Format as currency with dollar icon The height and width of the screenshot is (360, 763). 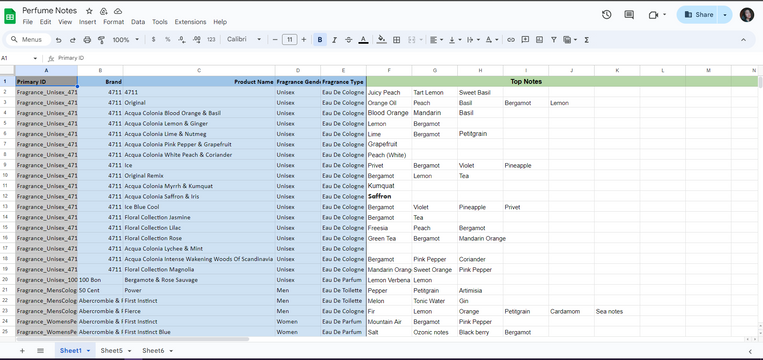pos(153,40)
